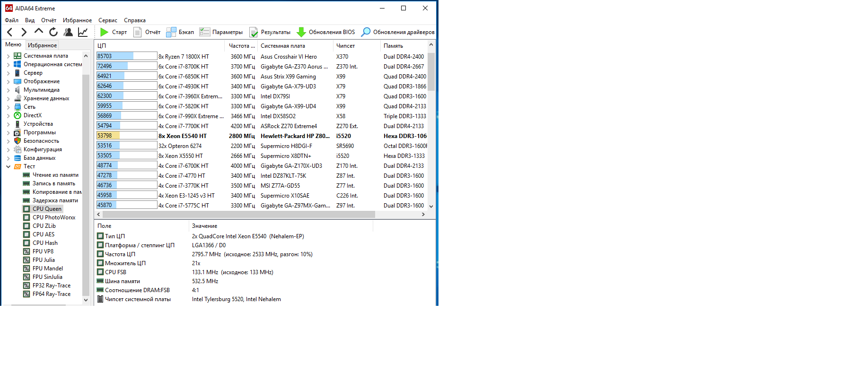Expand the DirectX tree node
The width and height of the screenshot is (868, 381).
8,115
